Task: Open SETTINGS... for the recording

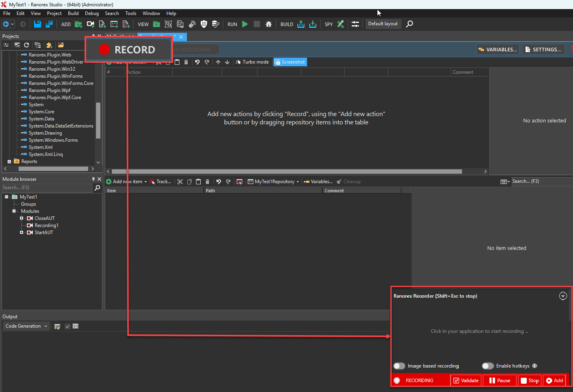Action: (x=543, y=49)
